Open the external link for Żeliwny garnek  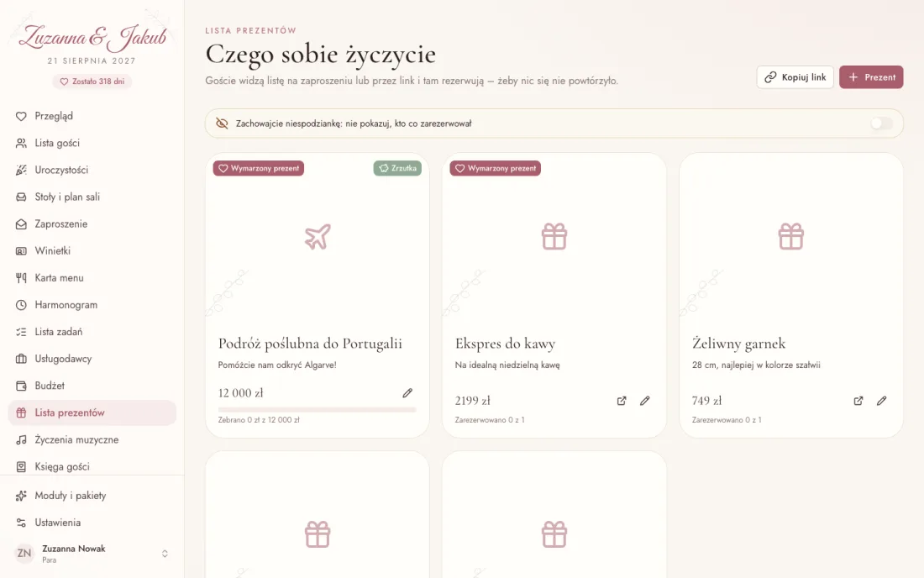pyautogui.click(x=858, y=401)
